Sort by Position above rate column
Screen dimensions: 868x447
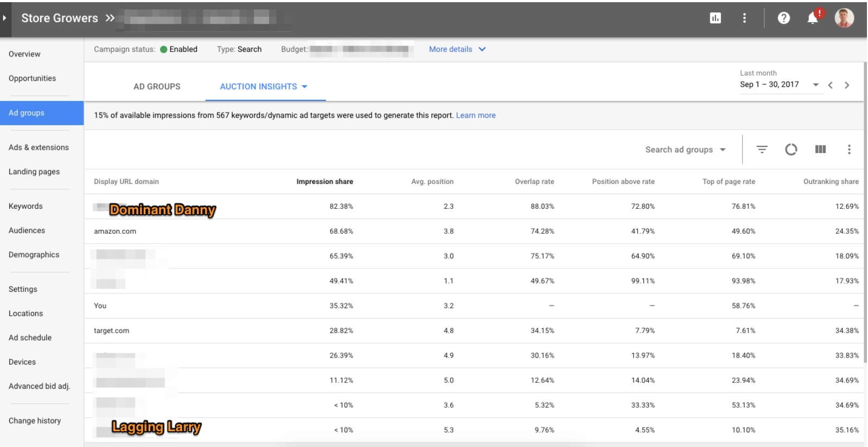(x=623, y=182)
